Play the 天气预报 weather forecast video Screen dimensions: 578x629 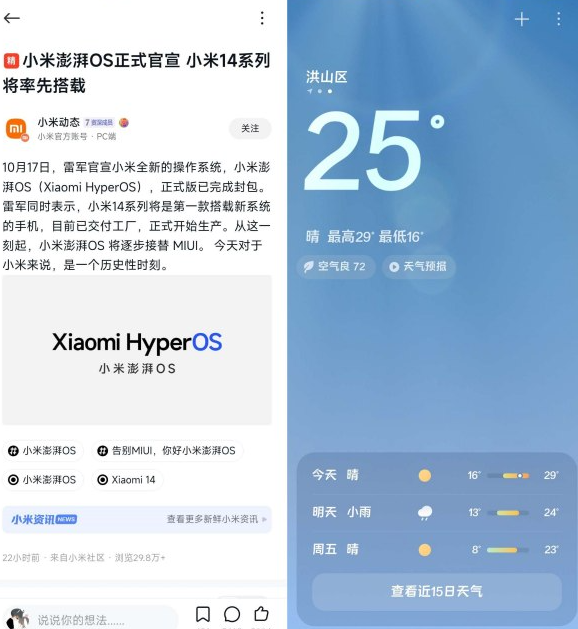pos(418,267)
